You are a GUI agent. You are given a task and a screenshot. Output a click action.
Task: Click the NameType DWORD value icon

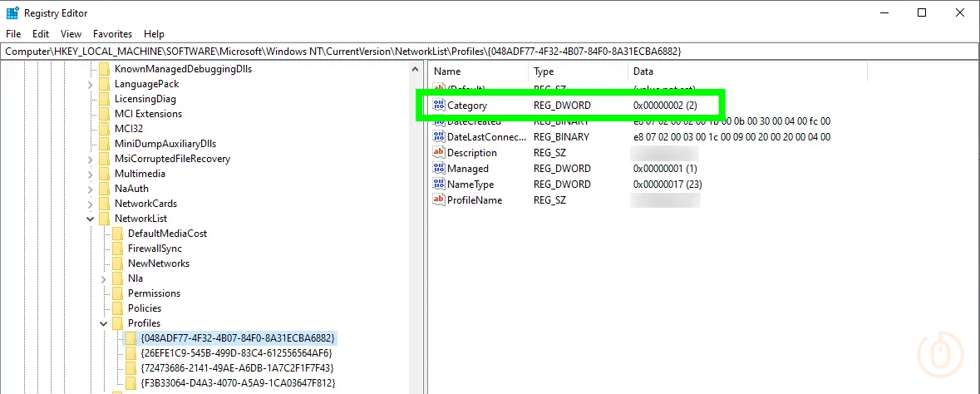(x=439, y=185)
